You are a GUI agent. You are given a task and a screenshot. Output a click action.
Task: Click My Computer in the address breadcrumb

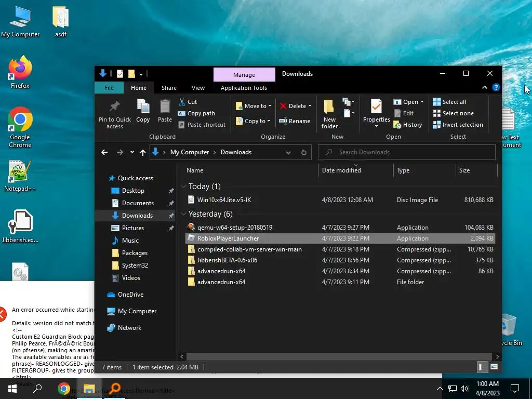click(190, 152)
